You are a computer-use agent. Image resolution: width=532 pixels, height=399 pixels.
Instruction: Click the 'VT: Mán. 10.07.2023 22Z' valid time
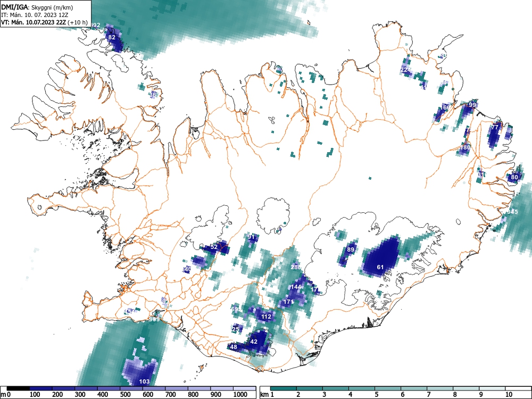pos(34,23)
